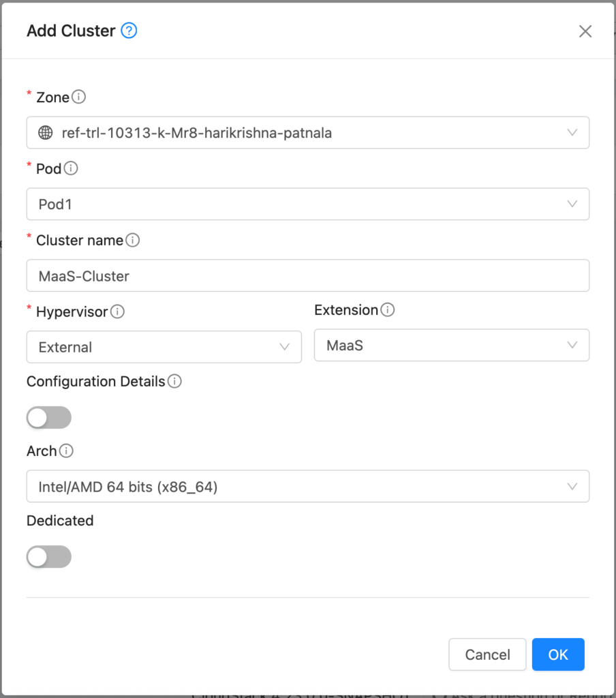This screenshot has width=616, height=698.
Task: Click the Cancel button
Action: click(487, 654)
